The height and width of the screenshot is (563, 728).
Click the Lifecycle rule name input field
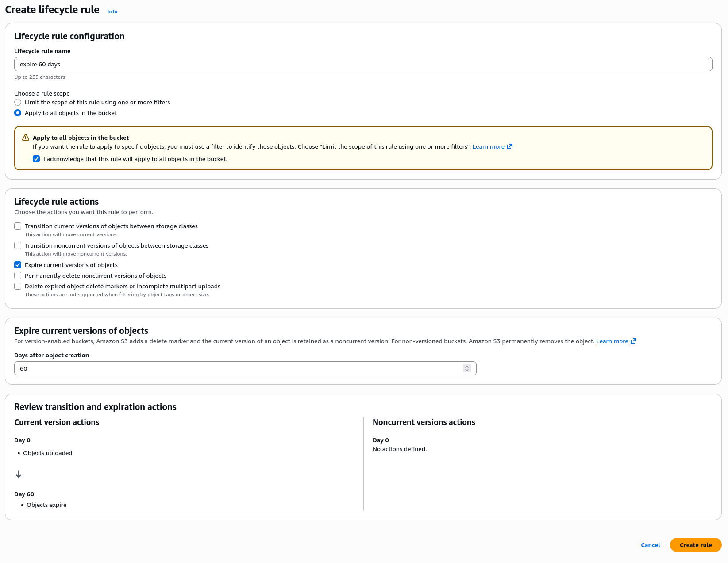coord(363,64)
